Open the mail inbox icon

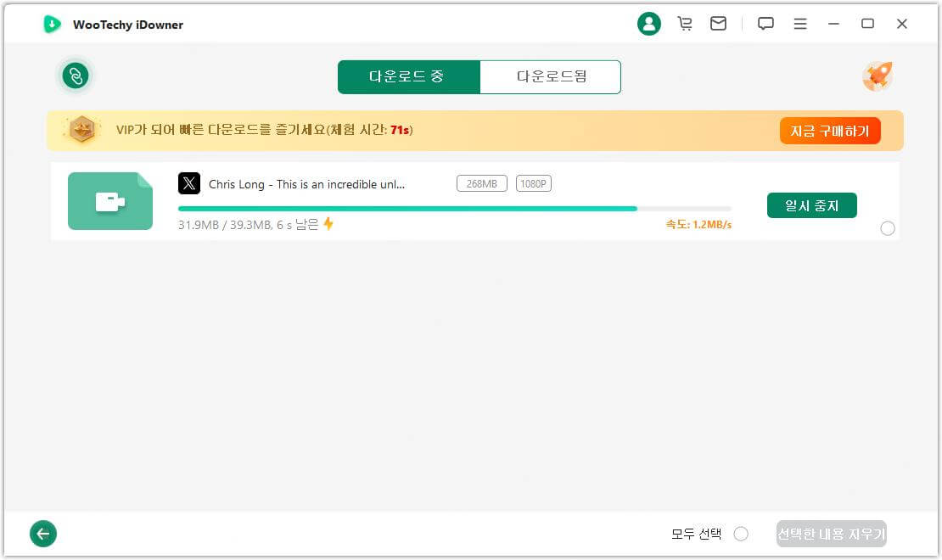coord(718,23)
